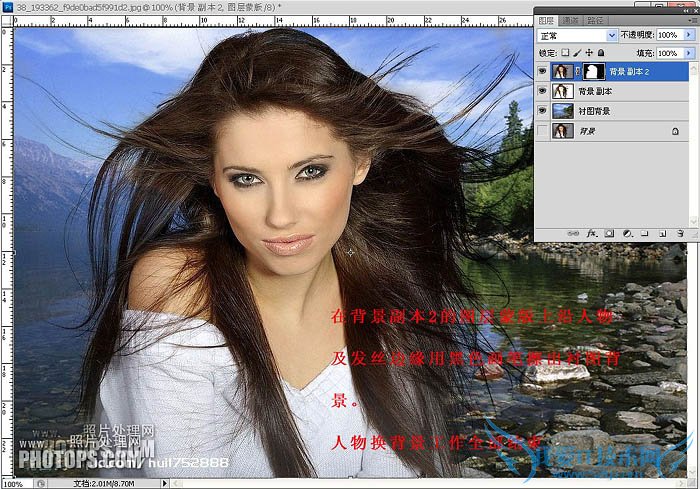This screenshot has height=489, width=700.
Task: Switch to the 图层 tab
Action: 546,21
